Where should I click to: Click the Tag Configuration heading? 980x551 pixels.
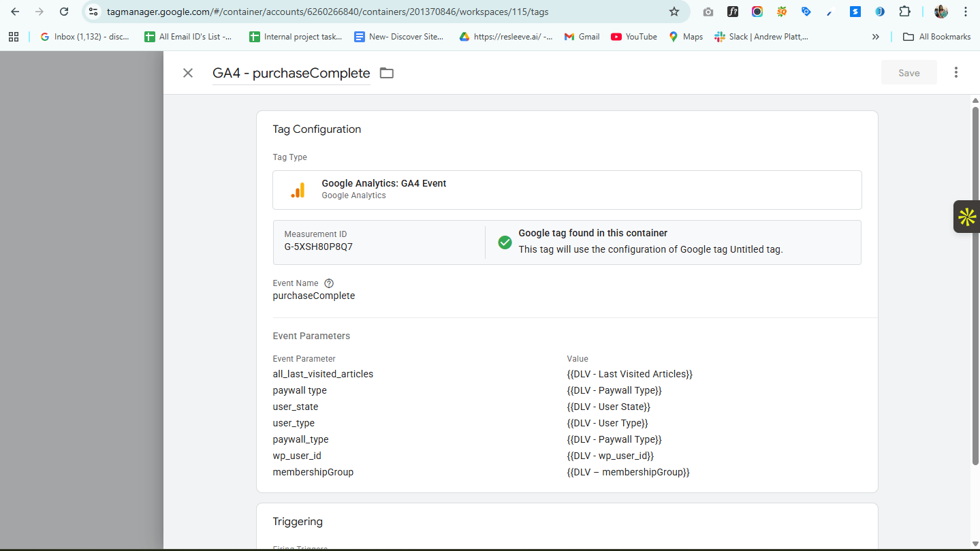317,129
